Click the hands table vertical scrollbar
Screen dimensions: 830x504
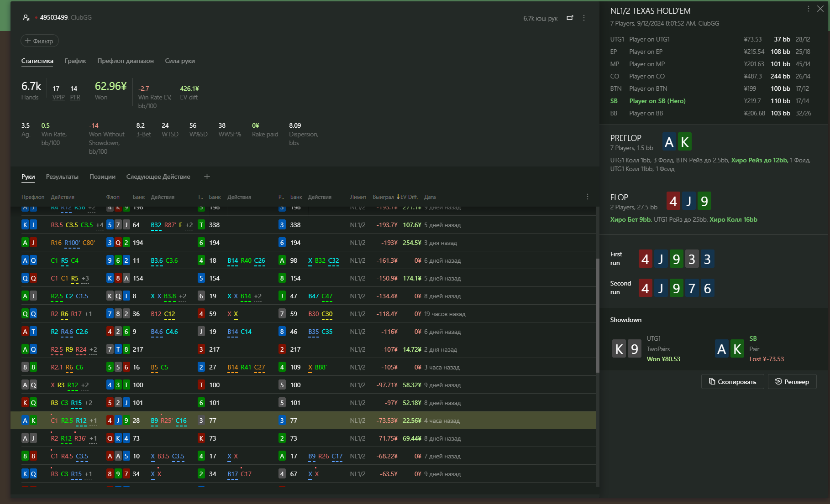(x=598, y=316)
